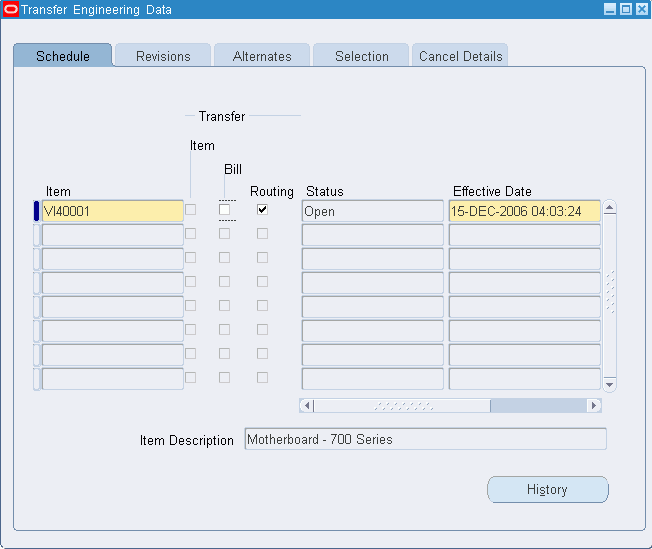
Task: Click the horizontal scrollbar thumb
Action: coord(402,405)
